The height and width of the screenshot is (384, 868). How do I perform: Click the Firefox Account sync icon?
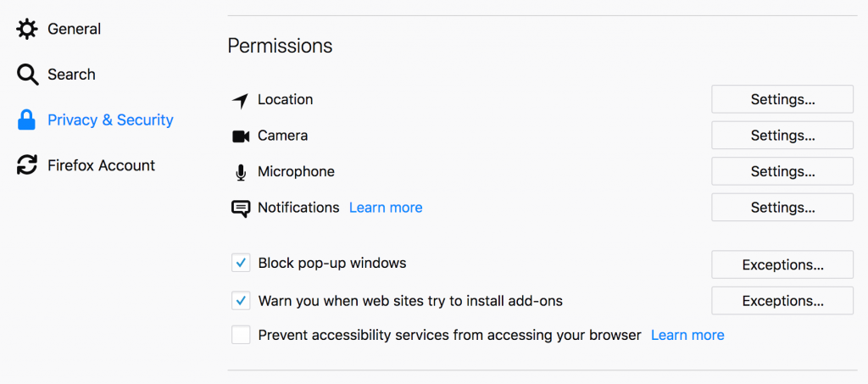point(27,165)
